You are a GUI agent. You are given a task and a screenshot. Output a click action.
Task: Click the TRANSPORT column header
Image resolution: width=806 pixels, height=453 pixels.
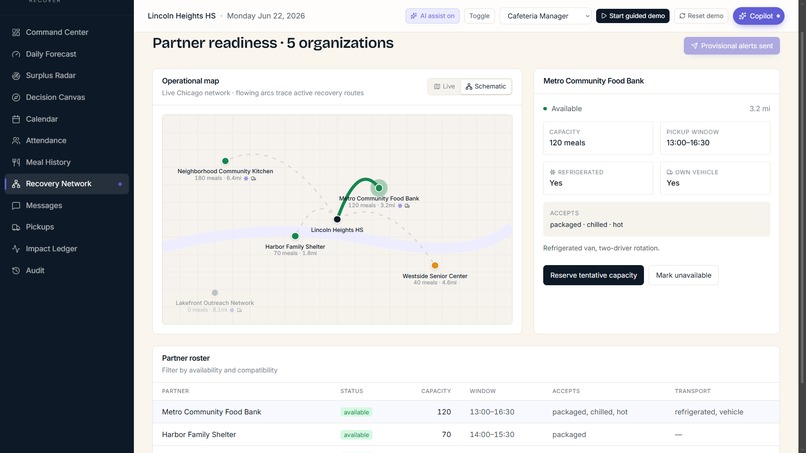(x=692, y=391)
